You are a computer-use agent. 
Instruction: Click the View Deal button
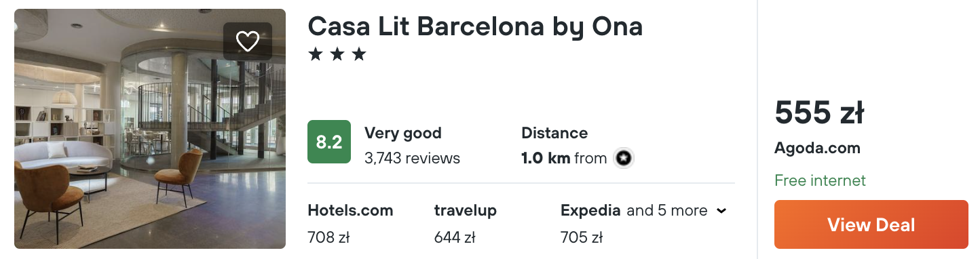(871, 224)
